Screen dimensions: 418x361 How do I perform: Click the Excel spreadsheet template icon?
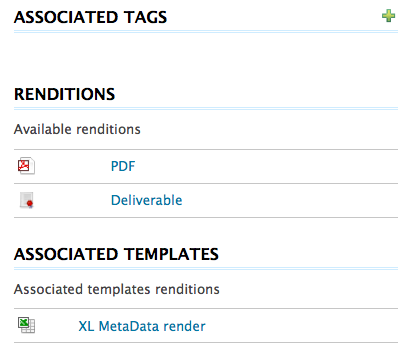pos(26,325)
